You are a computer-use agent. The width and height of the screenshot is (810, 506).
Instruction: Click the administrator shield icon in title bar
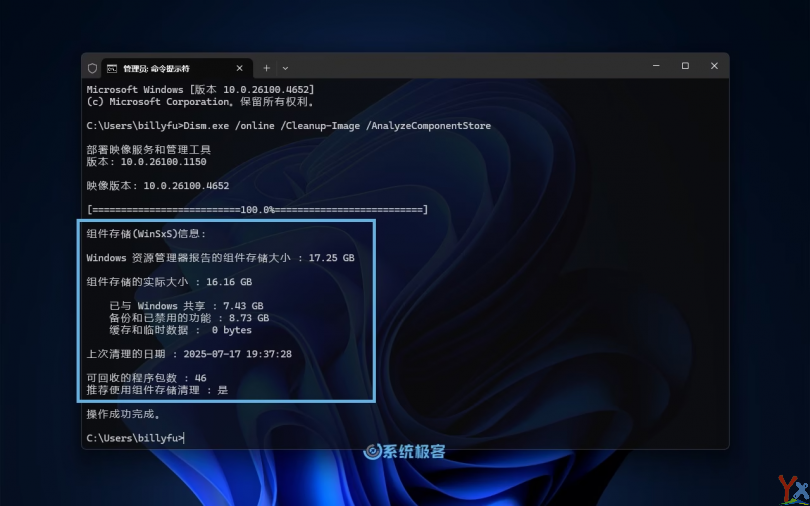93,68
